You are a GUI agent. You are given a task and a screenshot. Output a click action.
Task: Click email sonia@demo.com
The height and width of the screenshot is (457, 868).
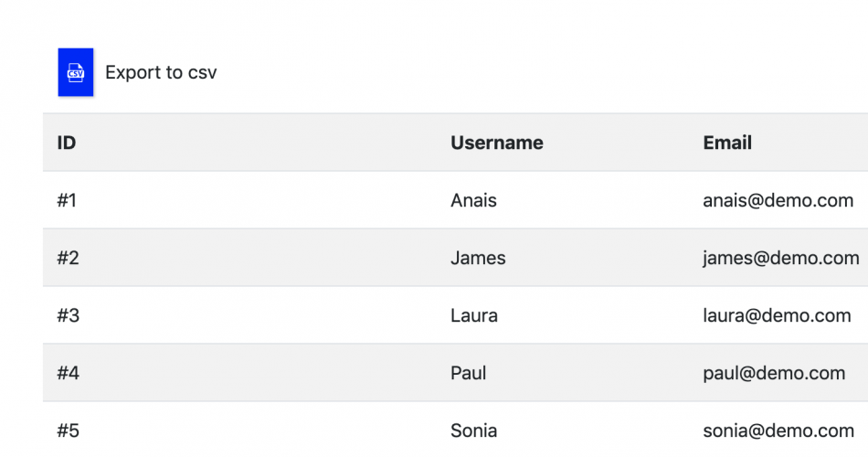778,430
